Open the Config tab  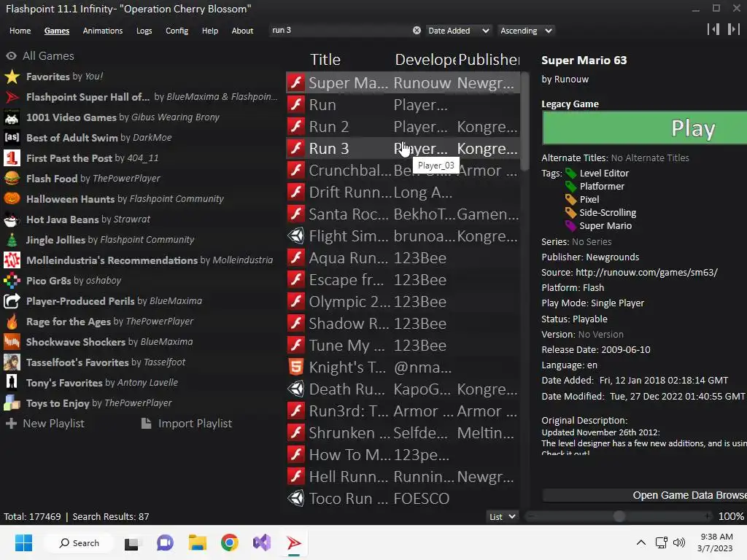click(x=177, y=31)
